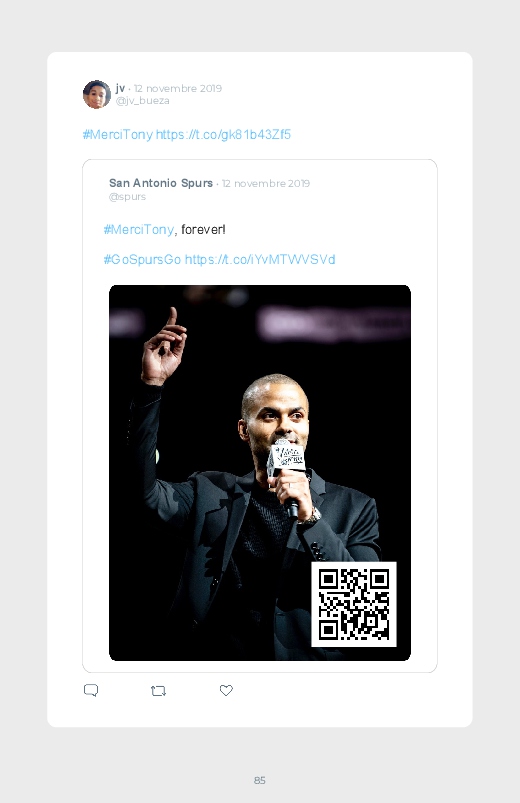
Task: Open the #MerciTony hashtag in jv's tweet
Action: pos(118,135)
